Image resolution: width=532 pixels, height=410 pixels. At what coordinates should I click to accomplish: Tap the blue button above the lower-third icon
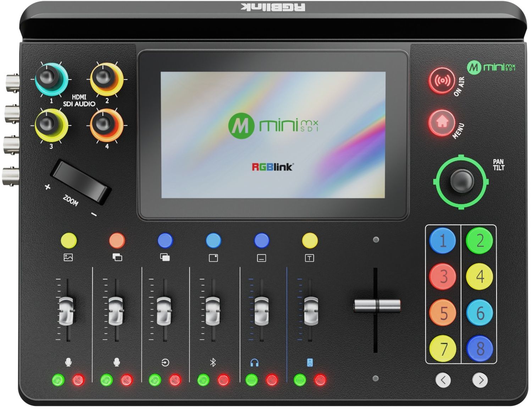point(262,240)
